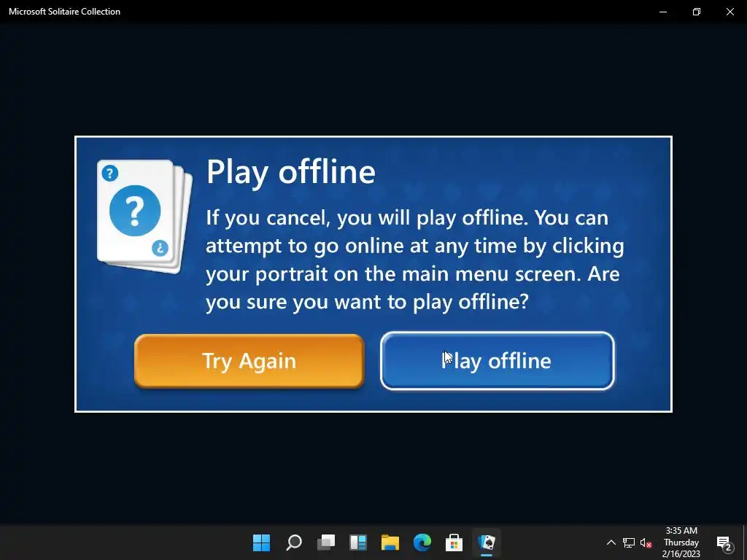Minimize the Solitaire Collection window
The image size is (747, 560).
pyautogui.click(x=662, y=12)
